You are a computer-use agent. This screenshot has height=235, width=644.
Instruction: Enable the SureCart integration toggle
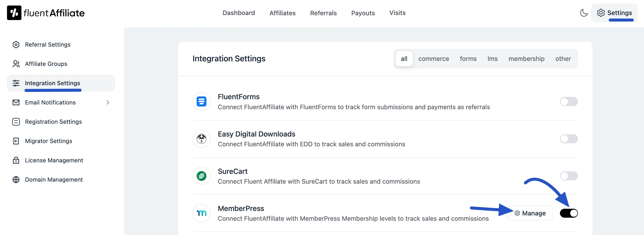[x=569, y=176]
